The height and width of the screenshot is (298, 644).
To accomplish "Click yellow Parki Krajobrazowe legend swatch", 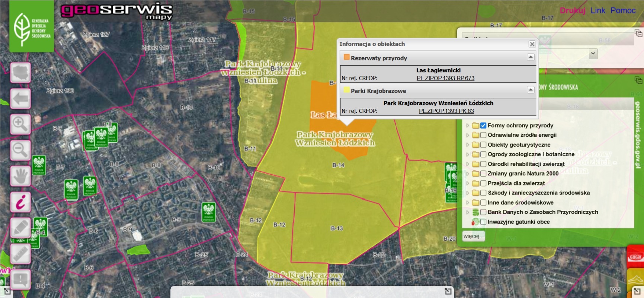I will point(347,90).
